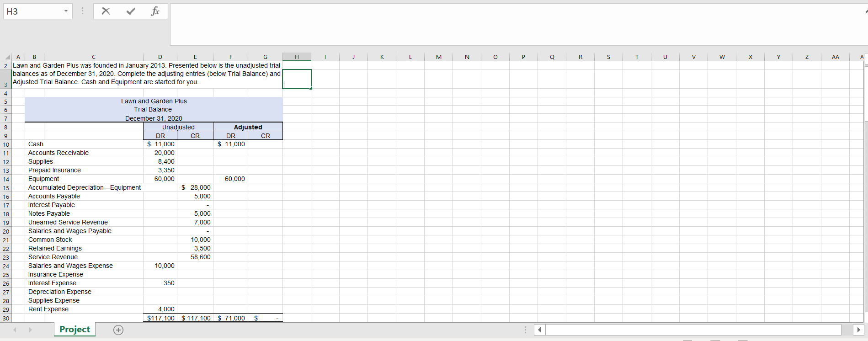Select column Z header
Image resolution: width=868 pixels, height=341 pixels.
coord(807,57)
